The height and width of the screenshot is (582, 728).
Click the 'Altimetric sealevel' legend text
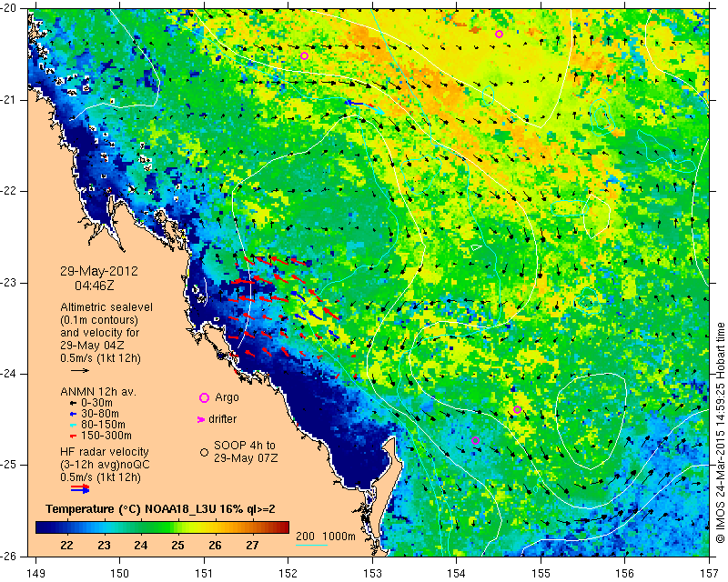pos(106,307)
